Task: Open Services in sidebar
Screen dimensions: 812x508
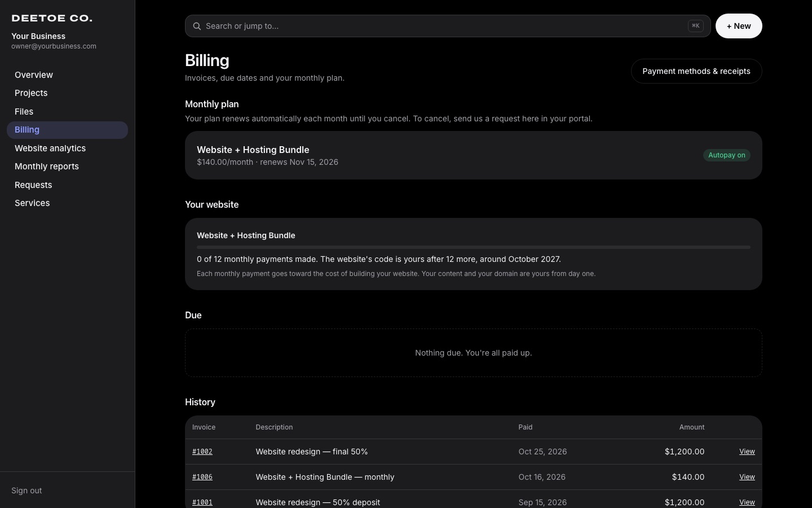Action: 67,203
